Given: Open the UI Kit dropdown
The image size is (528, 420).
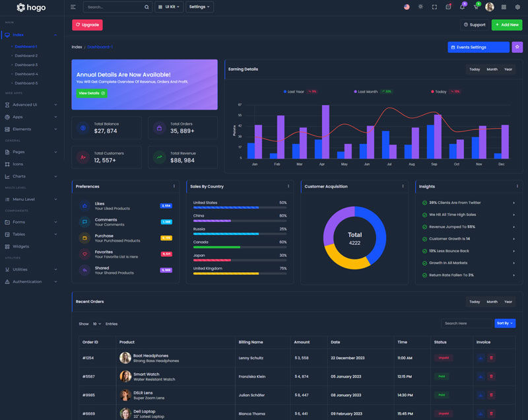Looking at the screenshot, I should (169, 7).
